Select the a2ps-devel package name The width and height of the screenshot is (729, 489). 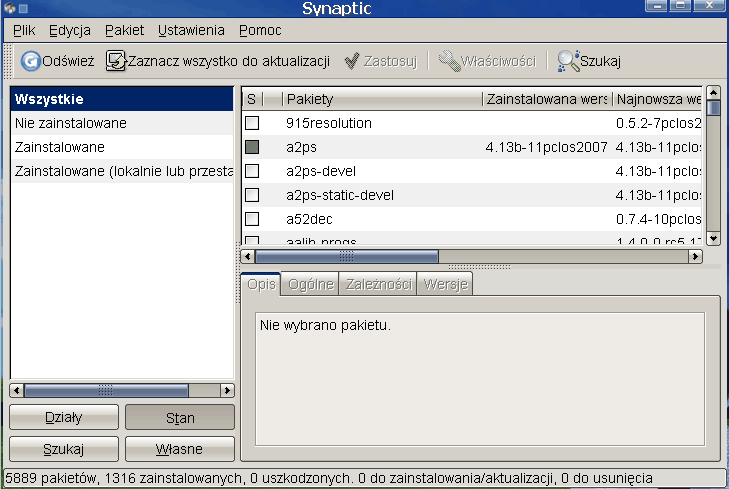click(x=321, y=171)
